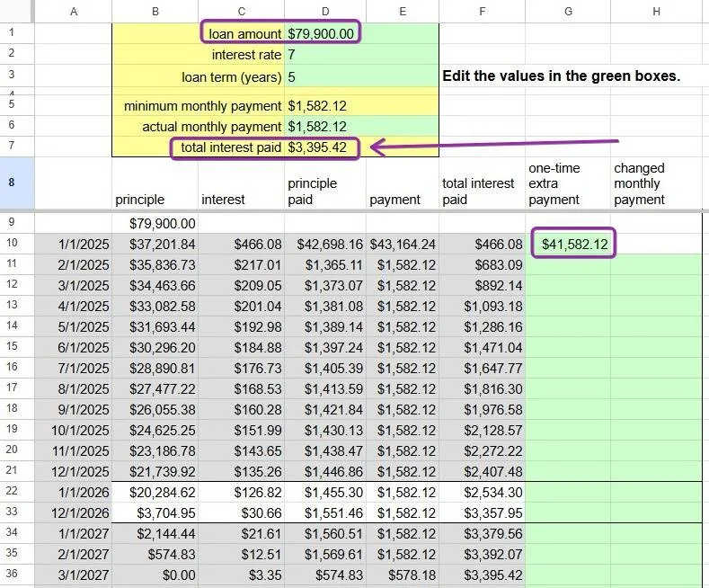Select row 36 header

click(17, 574)
